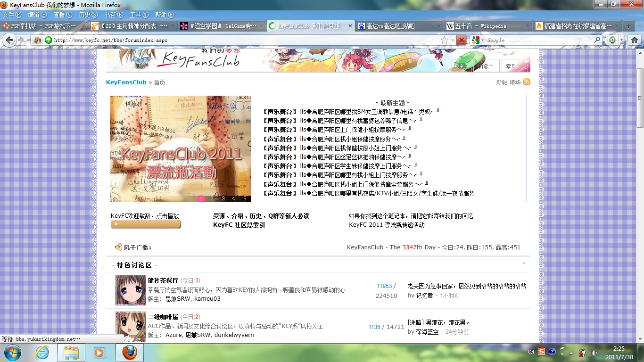Click the Sogou input method tray icon
644x362 pixels.
click(x=541, y=352)
